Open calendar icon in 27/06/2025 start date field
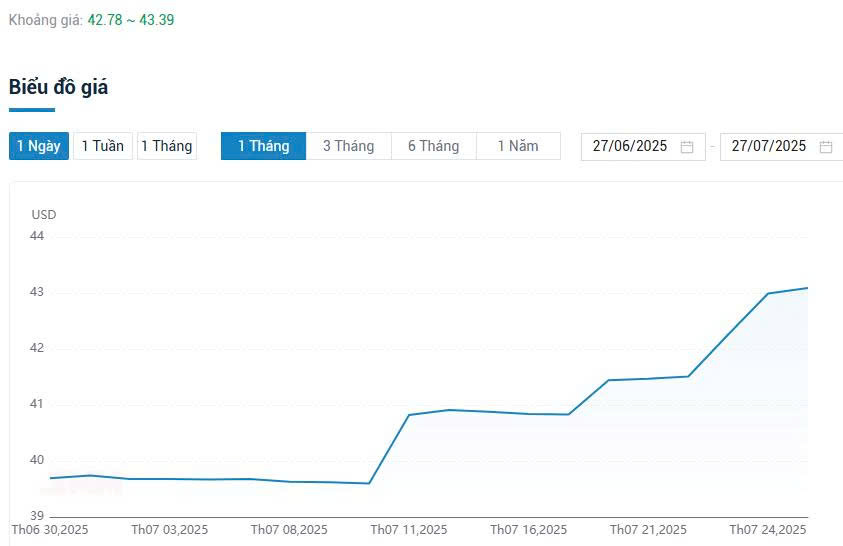 687,147
